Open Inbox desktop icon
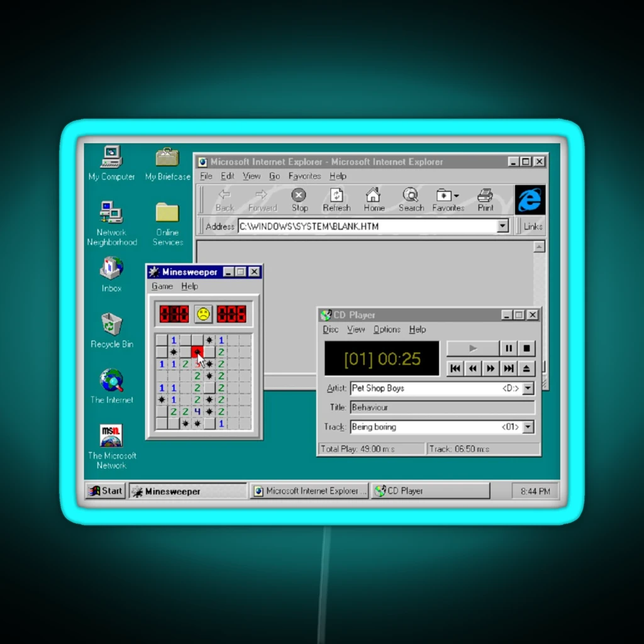This screenshot has width=644, height=644. pos(111,274)
